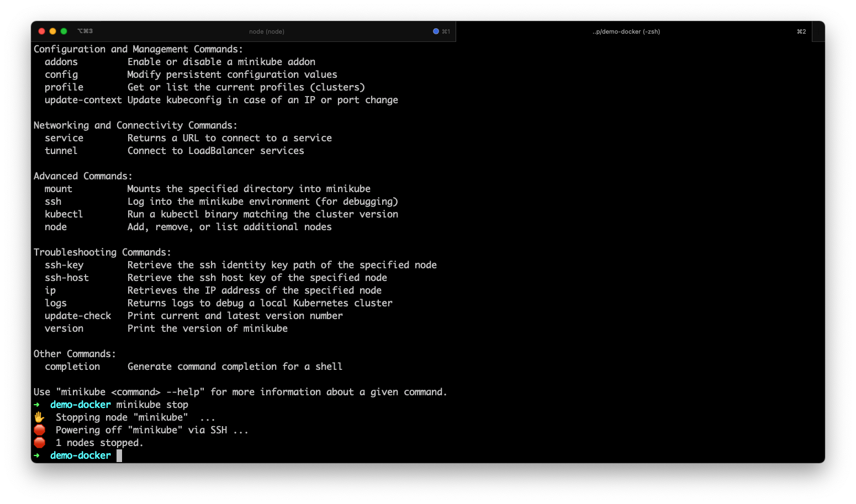The width and height of the screenshot is (856, 504).
Task: Click the 'demo-docker' text on the last prompt
Action: pos(81,455)
